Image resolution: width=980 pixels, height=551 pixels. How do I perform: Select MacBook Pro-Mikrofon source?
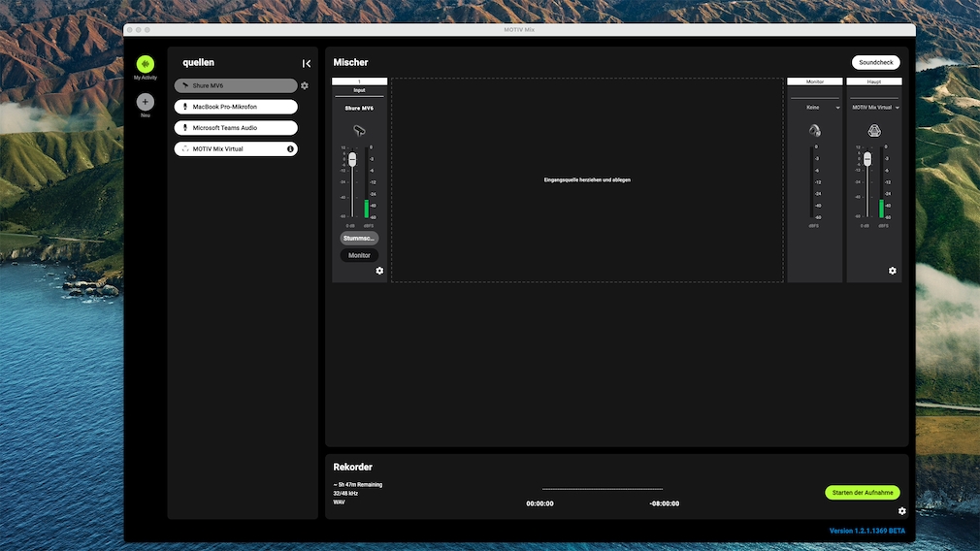[x=236, y=107]
